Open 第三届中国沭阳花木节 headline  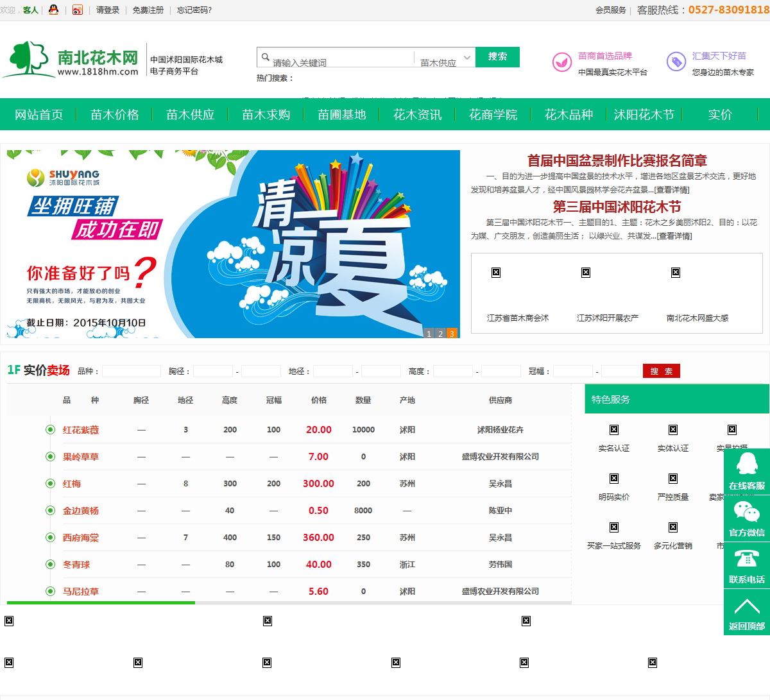click(617, 207)
